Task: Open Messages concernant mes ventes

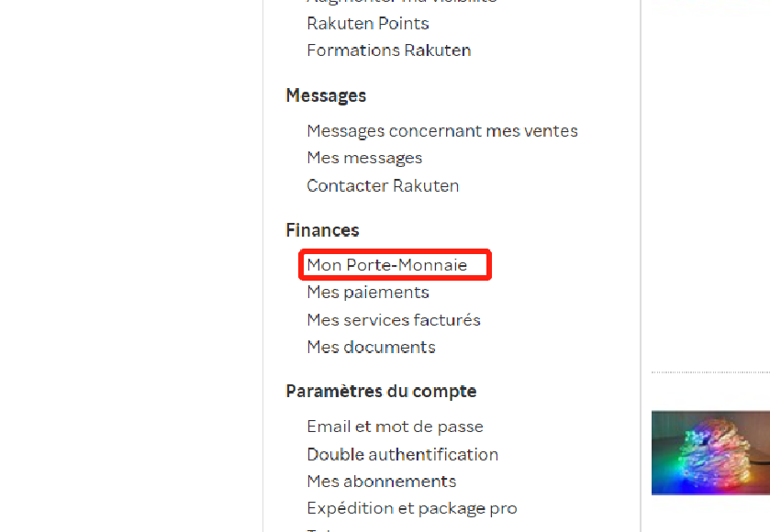Action: (x=442, y=131)
